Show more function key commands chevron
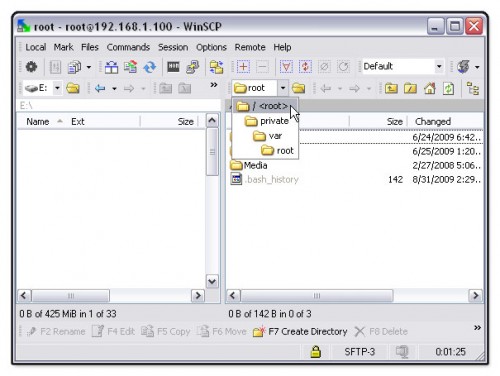The width and height of the screenshot is (500, 376). 477,328
